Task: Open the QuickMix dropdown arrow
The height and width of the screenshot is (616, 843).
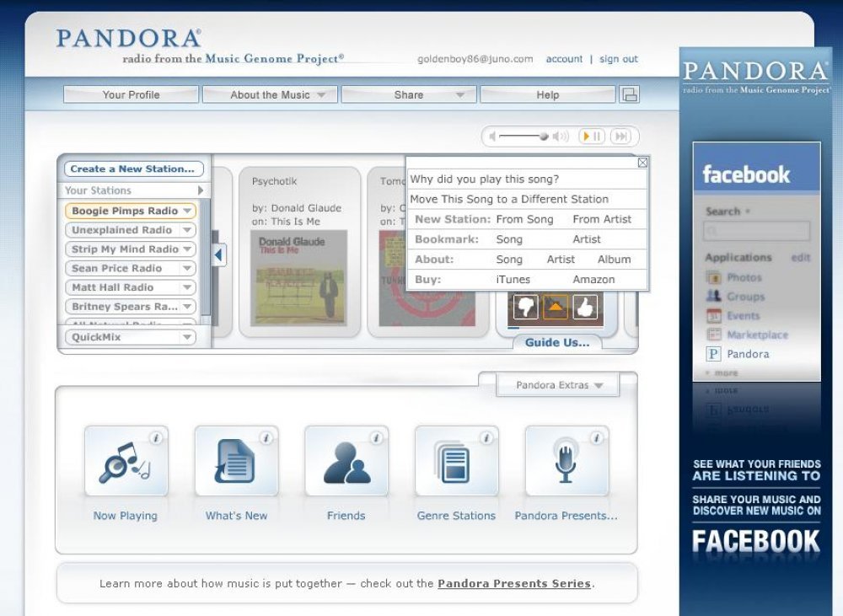Action: (187, 337)
